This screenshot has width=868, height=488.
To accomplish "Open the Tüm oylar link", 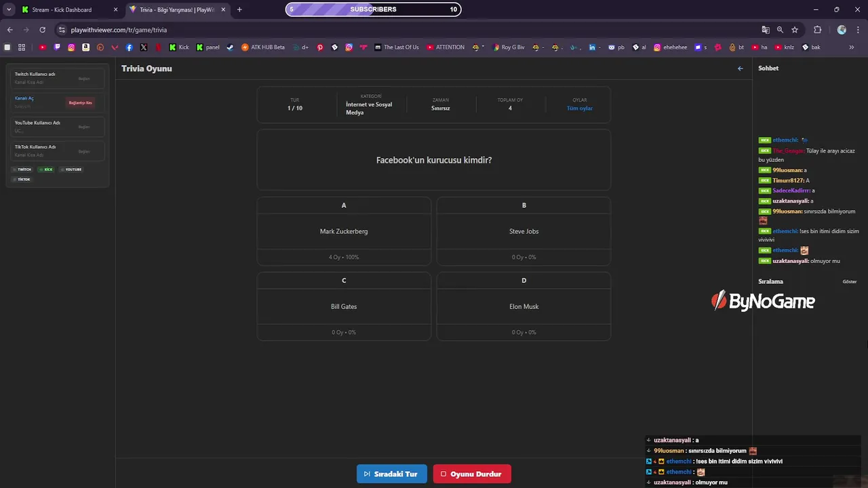I will pos(580,108).
